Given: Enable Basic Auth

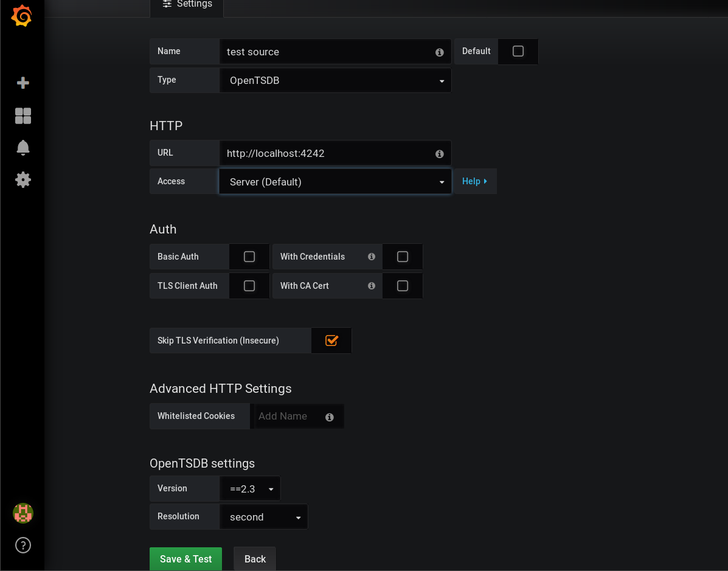Looking at the screenshot, I should [x=249, y=257].
